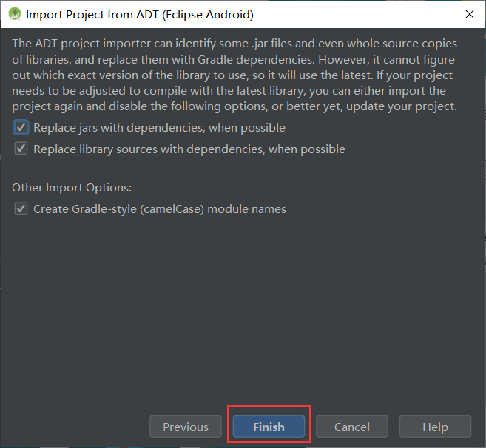The width and height of the screenshot is (486, 448).
Task: Cancel the ADT import dialog
Action: point(352,427)
